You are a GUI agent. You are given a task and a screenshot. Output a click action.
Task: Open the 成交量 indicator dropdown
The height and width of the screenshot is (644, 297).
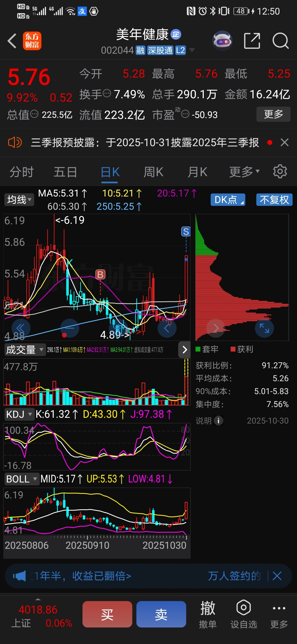point(25,350)
